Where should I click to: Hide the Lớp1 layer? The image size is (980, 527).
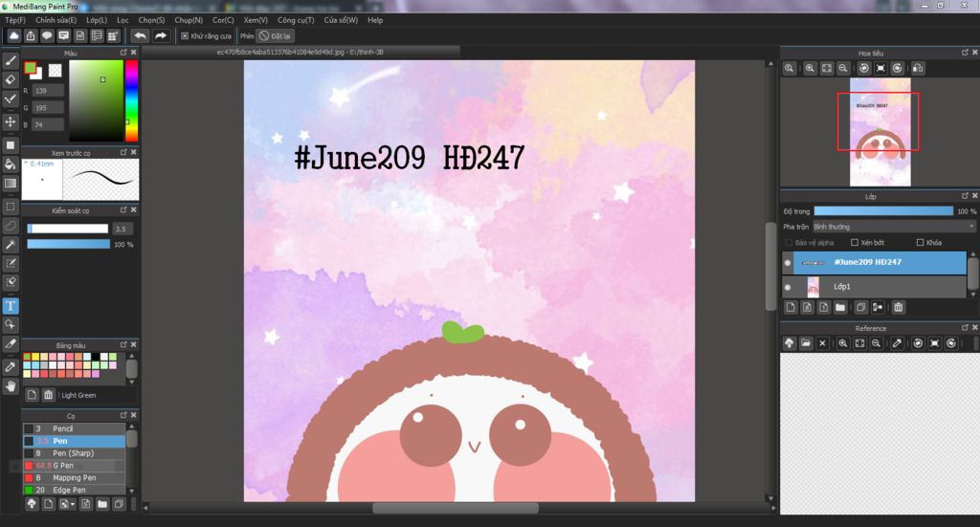[788, 287]
